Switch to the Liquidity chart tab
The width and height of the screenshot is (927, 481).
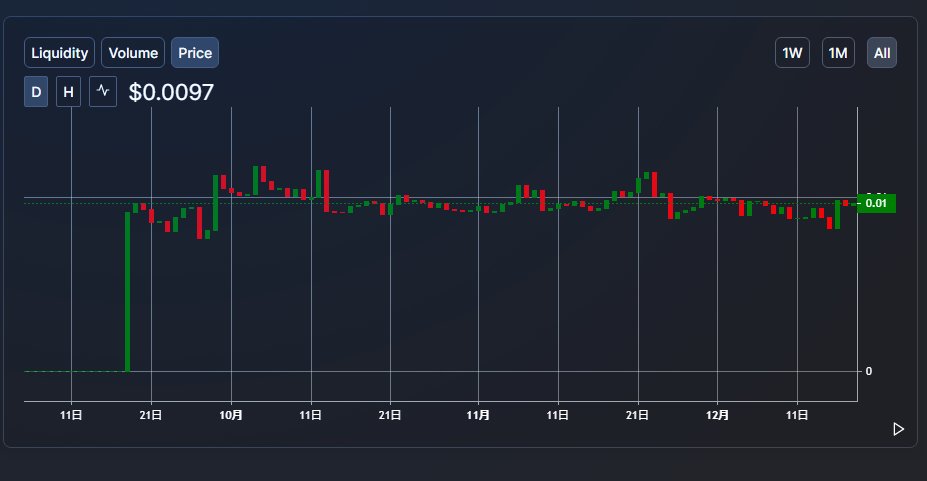[59, 53]
